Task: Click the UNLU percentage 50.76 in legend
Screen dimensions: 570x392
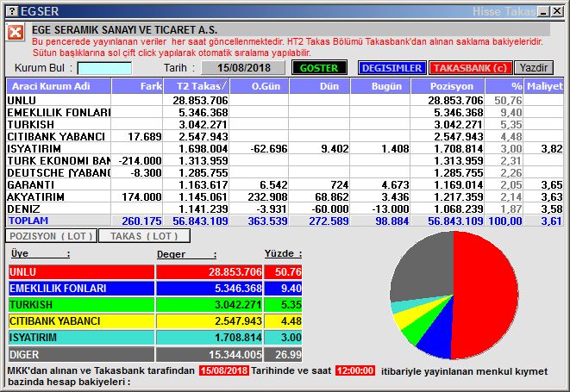Action: point(288,271)
